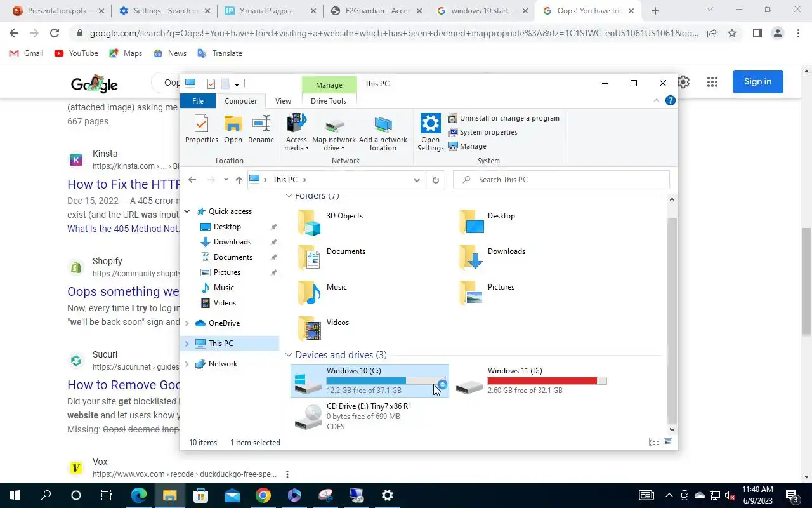Go up one folder level arrow
The height and width of the screenshot is (508, 812).
(239, 180)
